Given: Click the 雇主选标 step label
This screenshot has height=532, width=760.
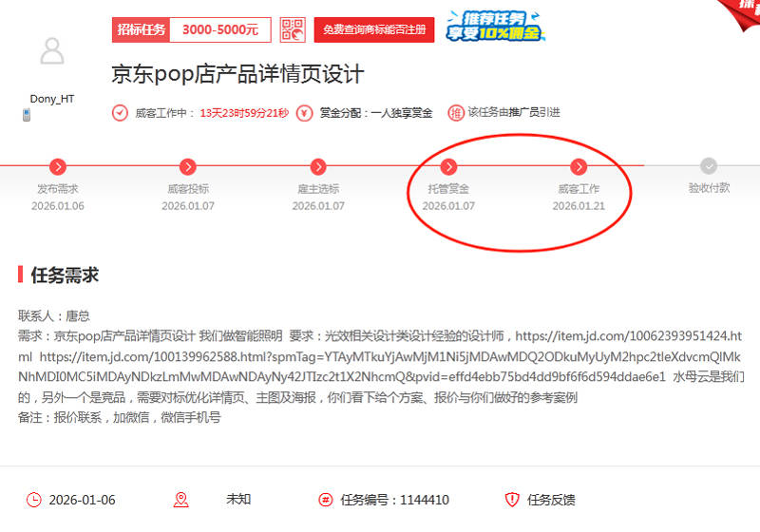Looking at the screenshot, I should (x=318, y=188).
